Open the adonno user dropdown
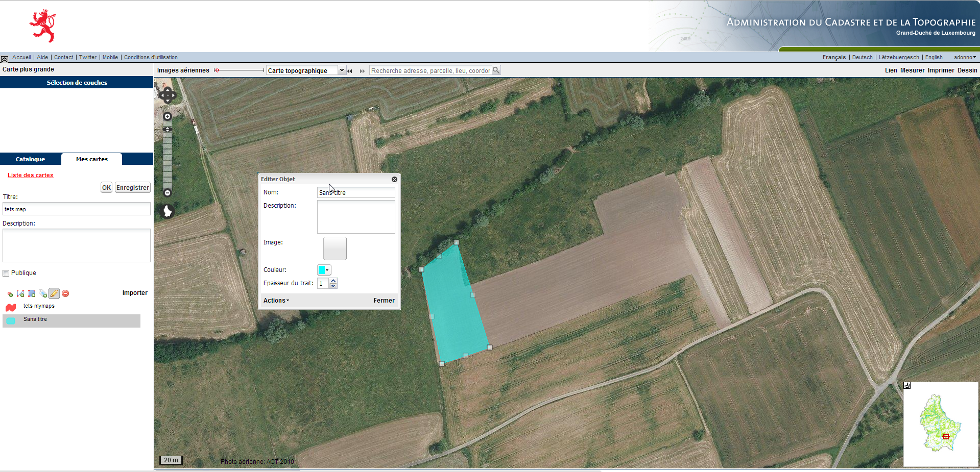The image size is (980, 472). click(964, 57)
